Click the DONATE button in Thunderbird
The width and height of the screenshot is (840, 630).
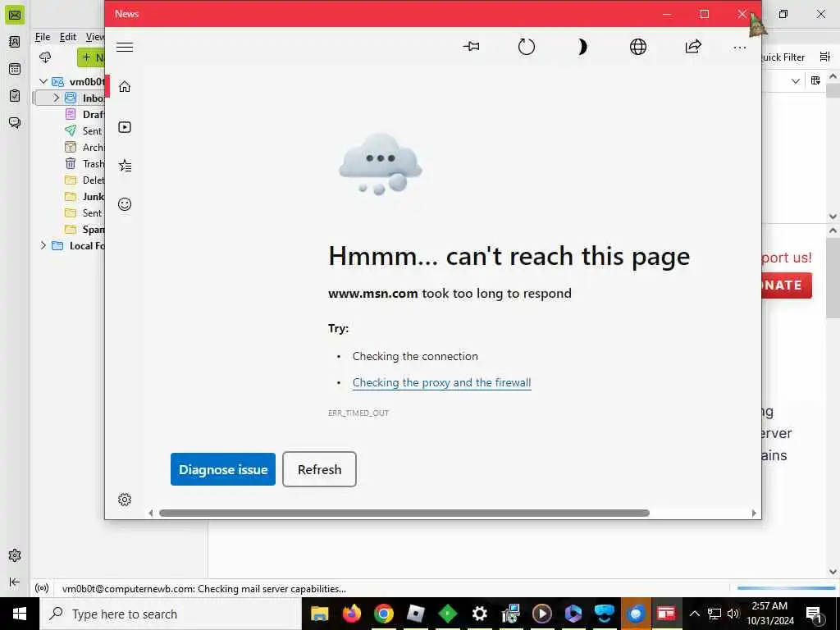787,285
